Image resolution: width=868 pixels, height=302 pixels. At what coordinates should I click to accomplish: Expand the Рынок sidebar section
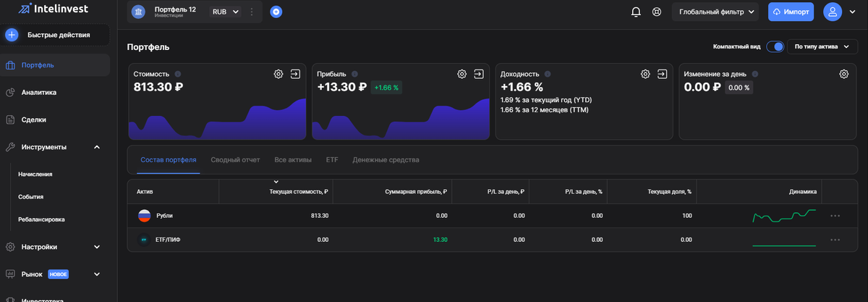tap(97, 274)
